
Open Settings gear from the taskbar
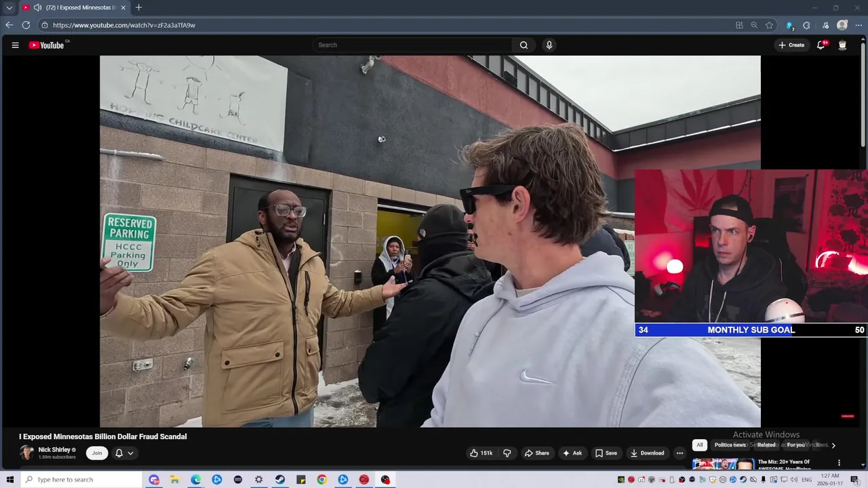(258, 480)
